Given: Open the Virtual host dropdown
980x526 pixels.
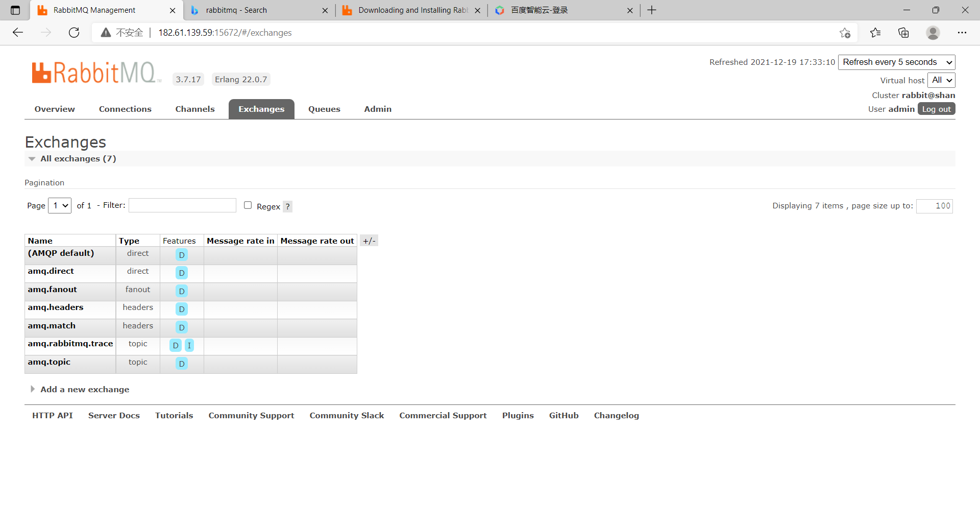Looking at the screenshot, I should coord(941,80).
